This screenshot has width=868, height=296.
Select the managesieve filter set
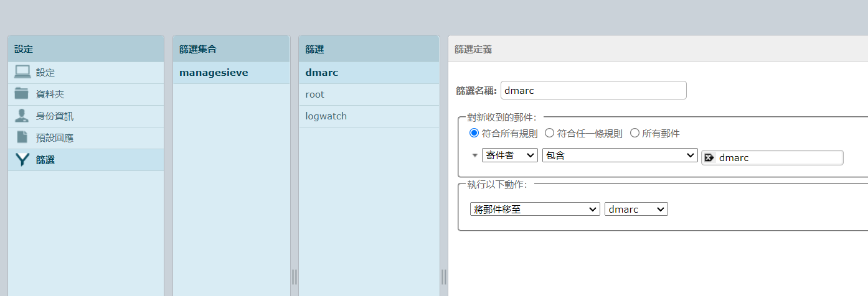tap(214, 73)
